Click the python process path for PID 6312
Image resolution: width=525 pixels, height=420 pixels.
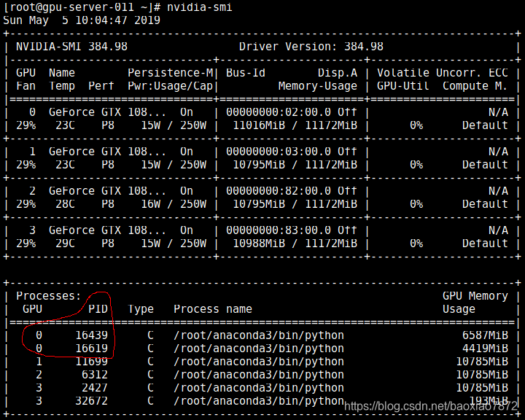(259, 375)
